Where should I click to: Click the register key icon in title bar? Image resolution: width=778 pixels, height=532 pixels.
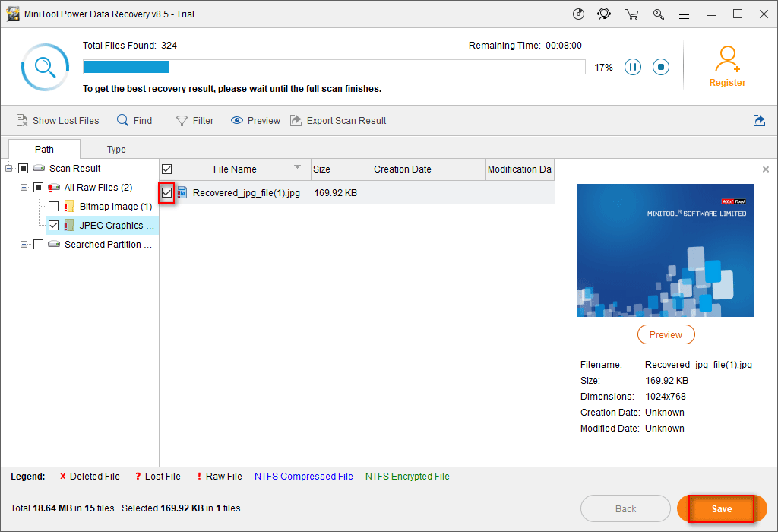pyautogui.click(x=659, y=14)
